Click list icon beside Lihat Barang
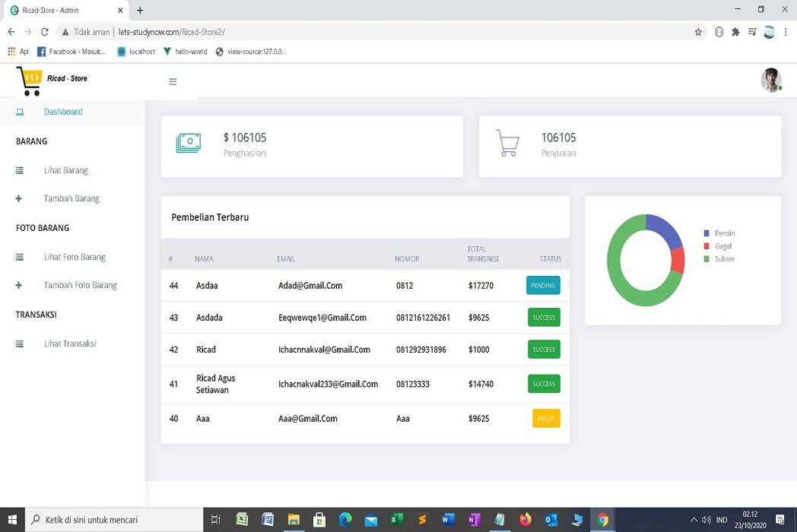 coord(19,170)
